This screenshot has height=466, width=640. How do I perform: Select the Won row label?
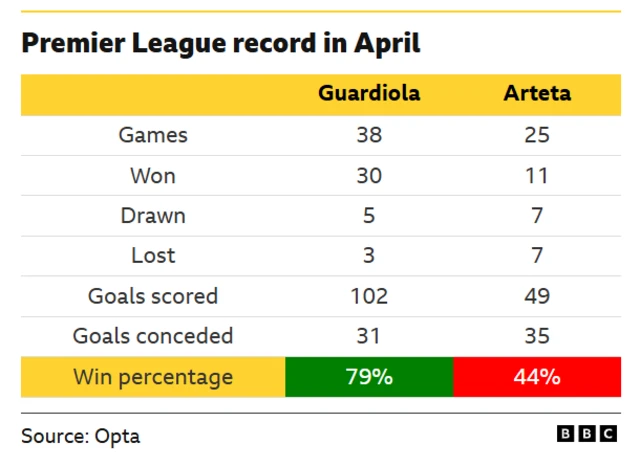(153, 176)
